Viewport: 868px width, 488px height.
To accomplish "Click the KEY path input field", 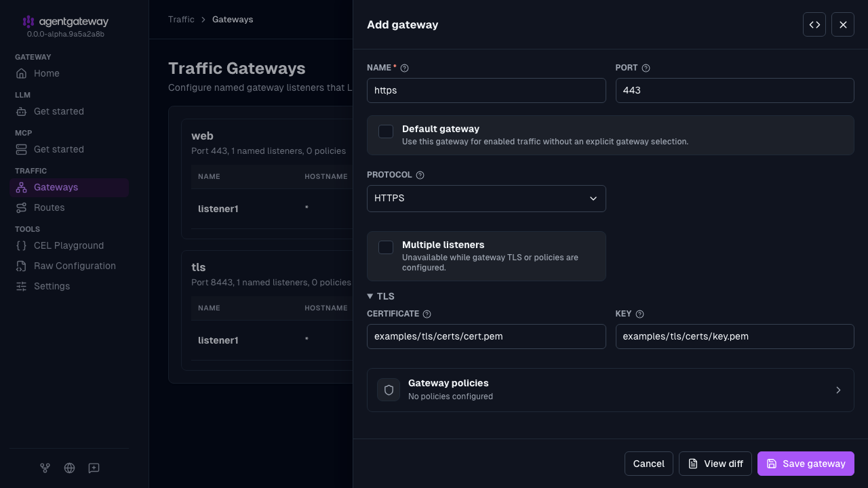I will (735, 336).
